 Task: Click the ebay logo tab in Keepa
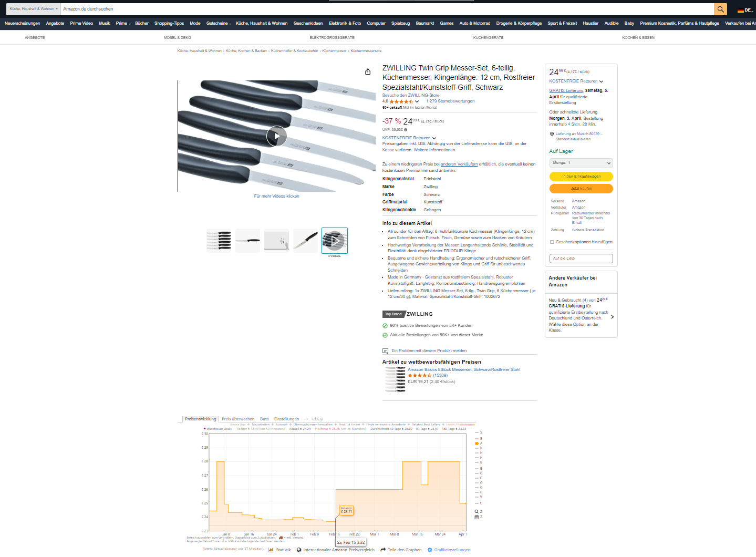[317, 419]
